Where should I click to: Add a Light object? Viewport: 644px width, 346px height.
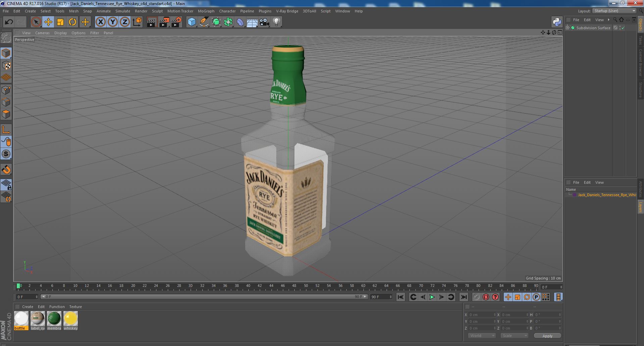[277, 22]
